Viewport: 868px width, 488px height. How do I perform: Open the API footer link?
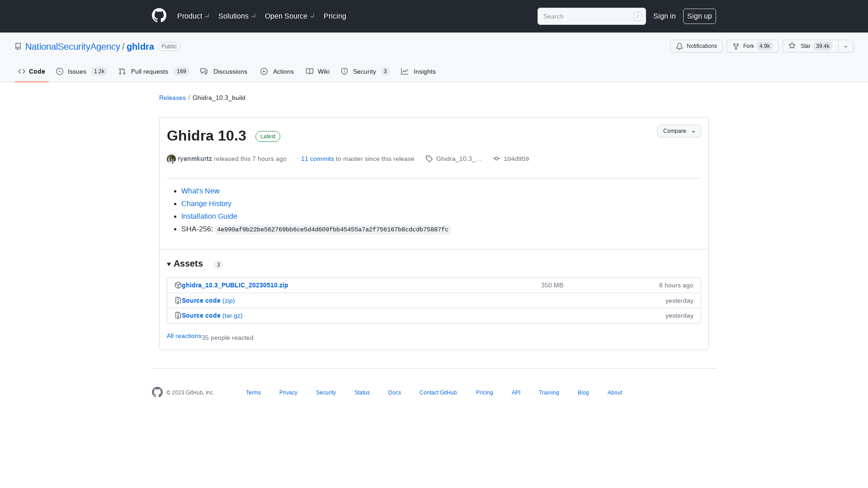point(516,393)
